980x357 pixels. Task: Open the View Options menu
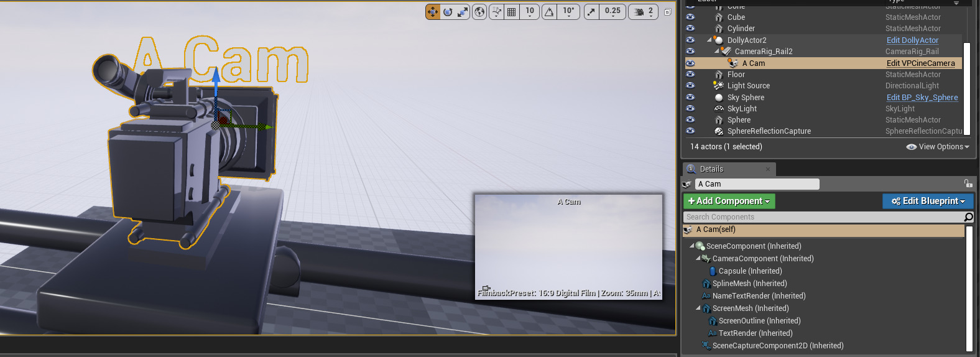coord(938,147)
